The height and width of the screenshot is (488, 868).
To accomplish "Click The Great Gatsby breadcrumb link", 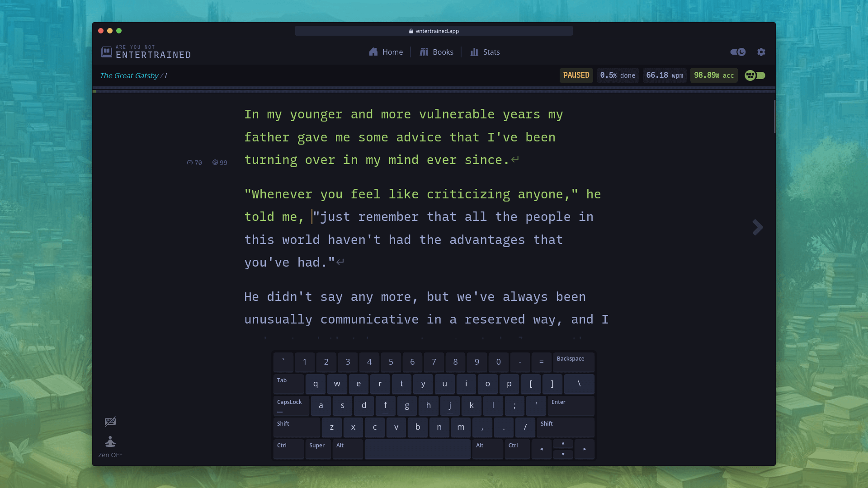I will click(128, 75).
